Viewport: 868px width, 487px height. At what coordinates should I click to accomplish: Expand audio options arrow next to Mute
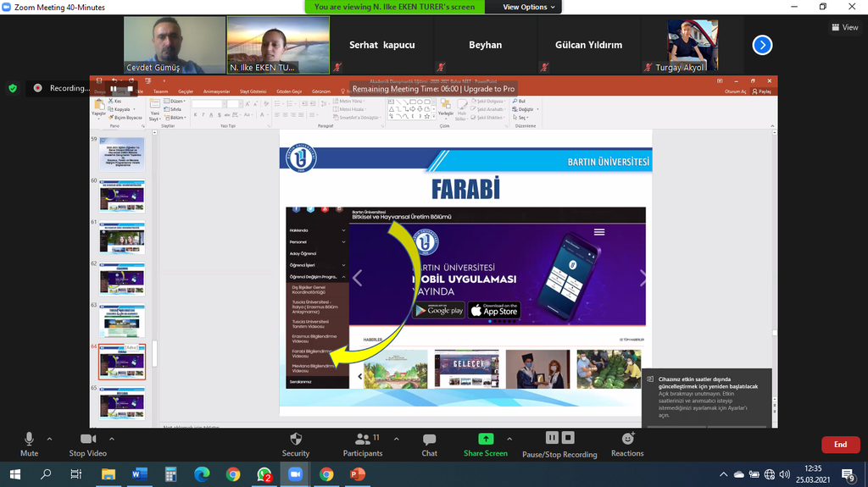(49, 439)
